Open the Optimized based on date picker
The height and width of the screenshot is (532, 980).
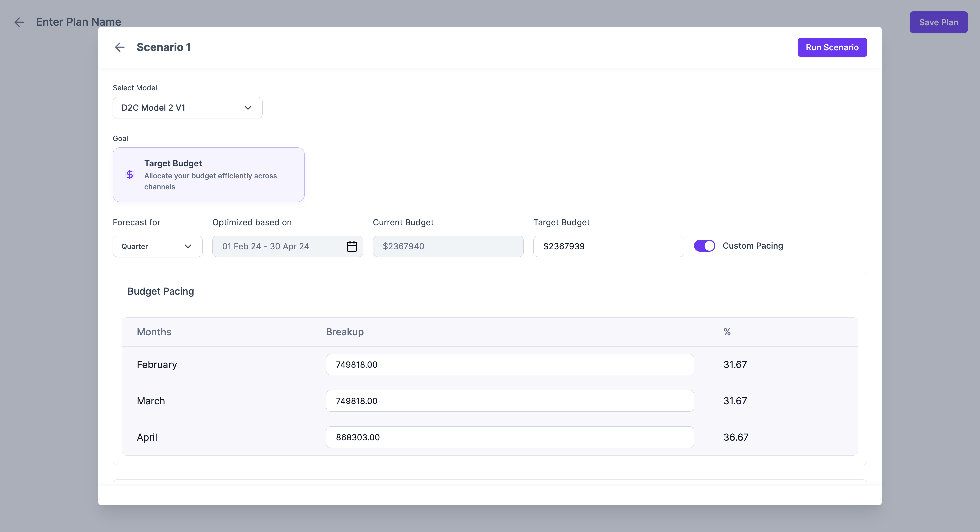pos(288,246)
